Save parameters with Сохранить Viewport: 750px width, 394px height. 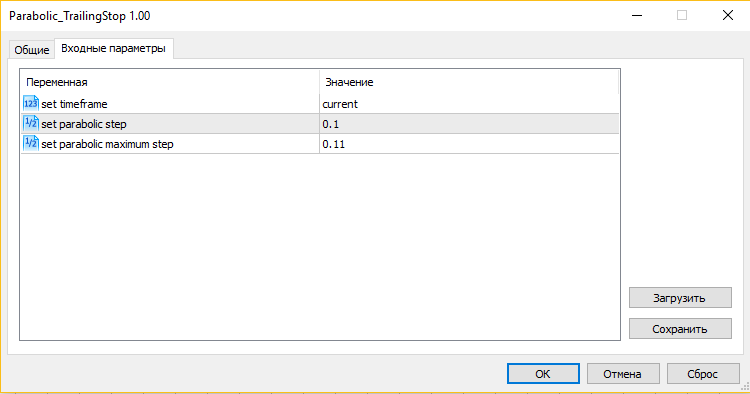(680, 328)
